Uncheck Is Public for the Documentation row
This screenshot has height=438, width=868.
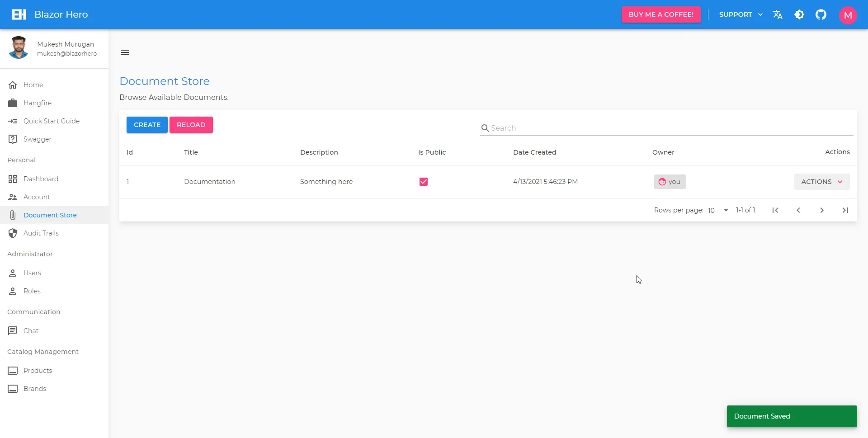point(423,181)
